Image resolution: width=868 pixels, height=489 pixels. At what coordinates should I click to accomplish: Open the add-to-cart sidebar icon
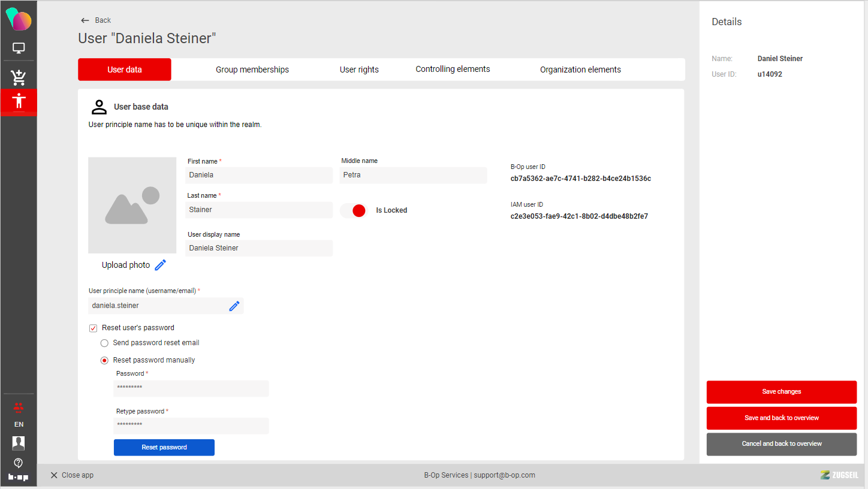click(x=19, y=77)
